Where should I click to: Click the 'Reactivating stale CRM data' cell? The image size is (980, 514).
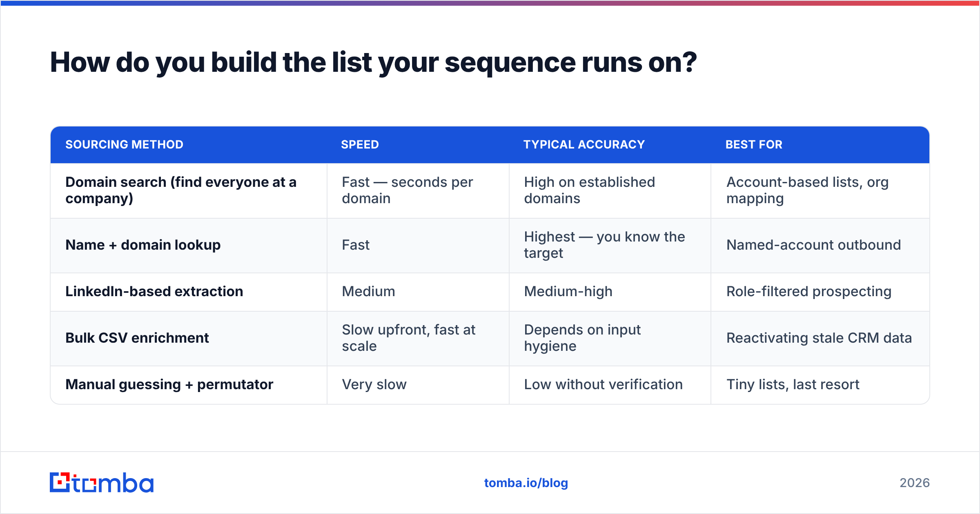820,339
